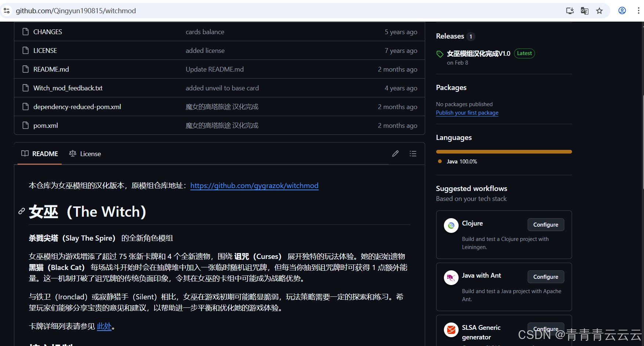Viewport: 644px width, 346px height.
Task: Switch to the README tab
Action: tap(40, 154)
